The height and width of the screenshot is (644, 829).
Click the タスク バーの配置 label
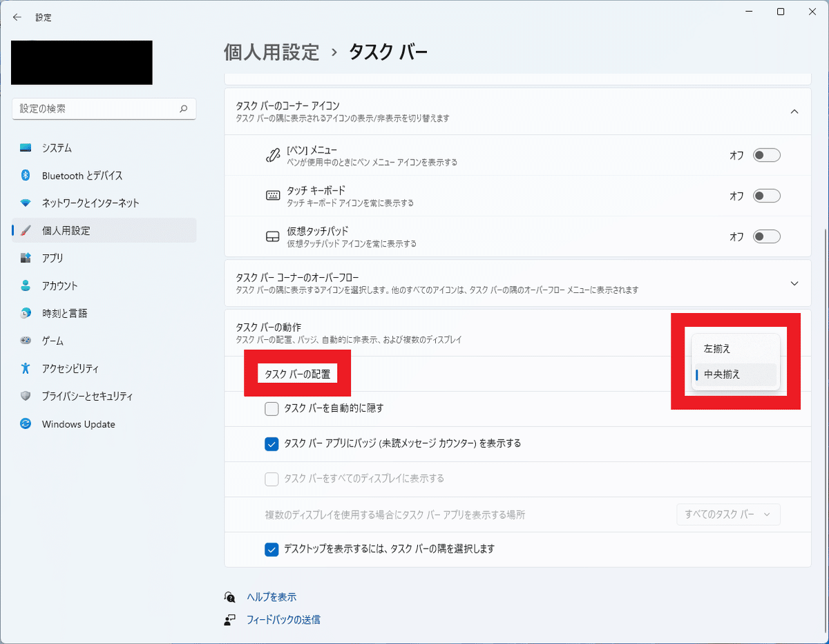coord(298,375)
